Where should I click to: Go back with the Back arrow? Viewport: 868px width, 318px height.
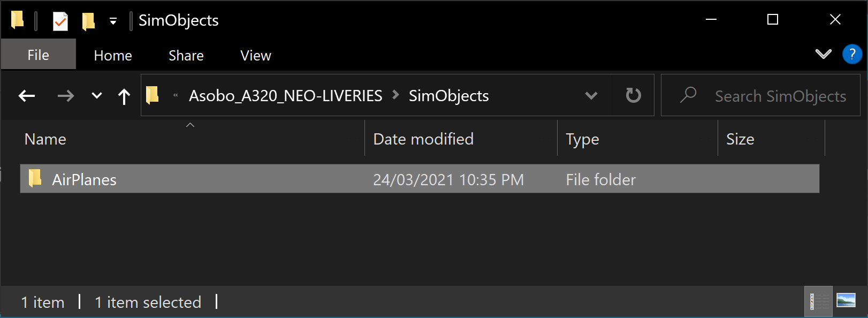click(x=27, y=96)
